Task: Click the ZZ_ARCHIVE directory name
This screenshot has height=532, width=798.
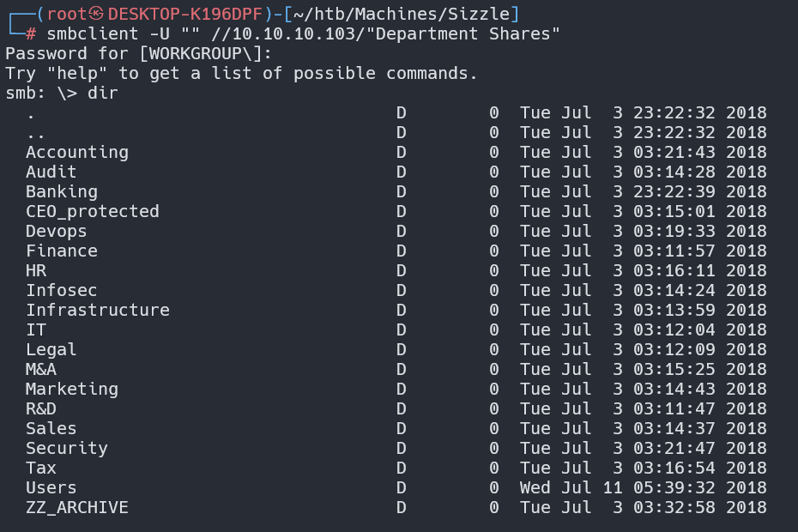Action: [x=77, y=508]
